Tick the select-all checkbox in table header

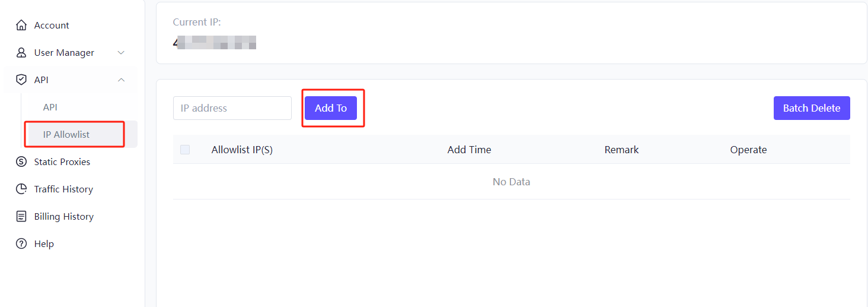tap(185, 150)
